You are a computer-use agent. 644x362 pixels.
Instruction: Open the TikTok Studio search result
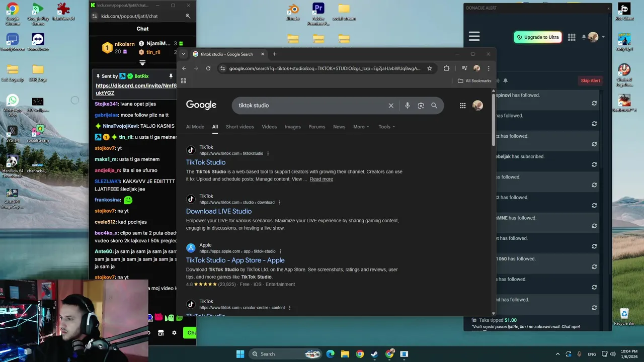206,162
